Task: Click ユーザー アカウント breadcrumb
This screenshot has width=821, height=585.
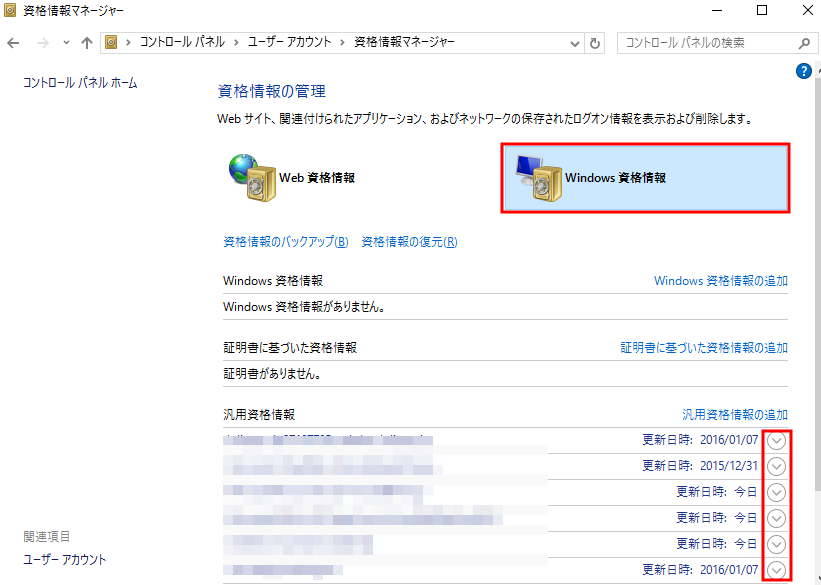Action: click(290, 42)
